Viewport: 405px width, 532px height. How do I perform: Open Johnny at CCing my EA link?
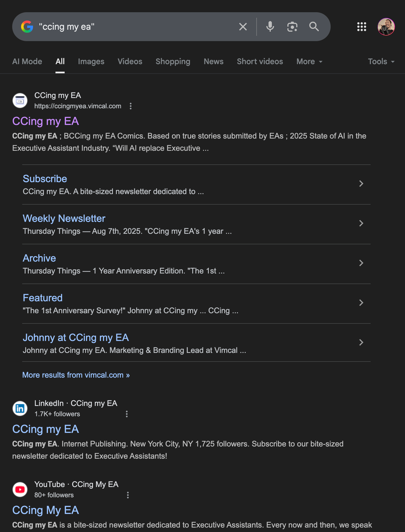tap(76, 338)
